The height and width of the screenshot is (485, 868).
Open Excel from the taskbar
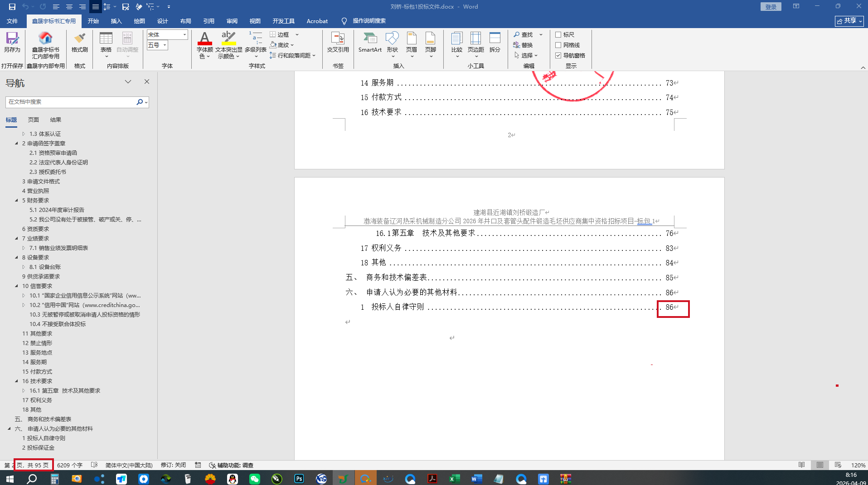point(454,479)
